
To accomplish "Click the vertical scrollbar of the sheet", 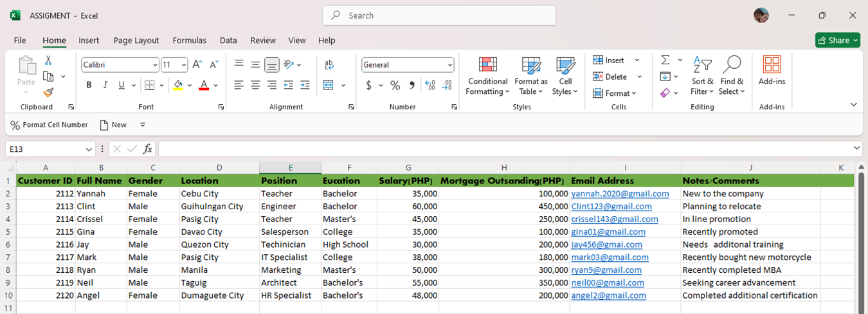I will point(862,241).
